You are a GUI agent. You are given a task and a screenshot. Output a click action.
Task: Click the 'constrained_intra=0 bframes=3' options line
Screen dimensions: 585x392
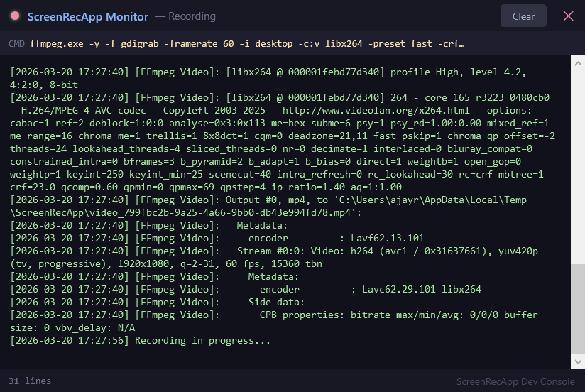pyautogui.click(x=266, y=162)
